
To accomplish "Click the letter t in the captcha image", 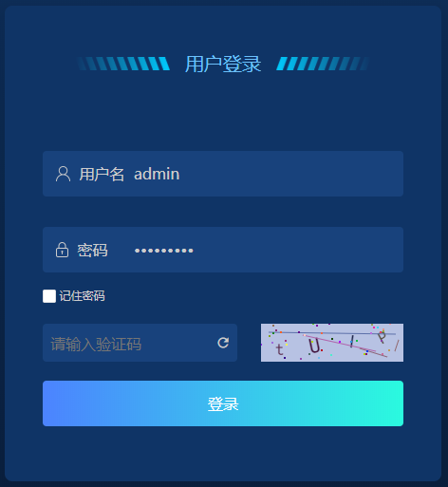I will click(x=279, y=349).
